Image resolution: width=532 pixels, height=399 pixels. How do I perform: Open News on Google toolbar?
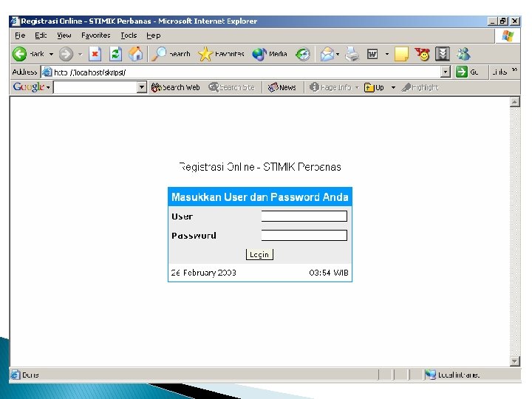click(x=282, y=87)
